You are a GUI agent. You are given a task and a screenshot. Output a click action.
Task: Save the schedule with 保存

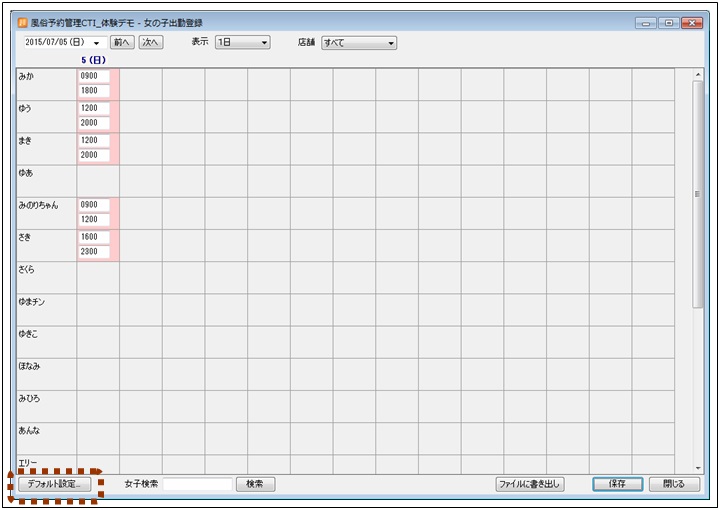point(616,484)
